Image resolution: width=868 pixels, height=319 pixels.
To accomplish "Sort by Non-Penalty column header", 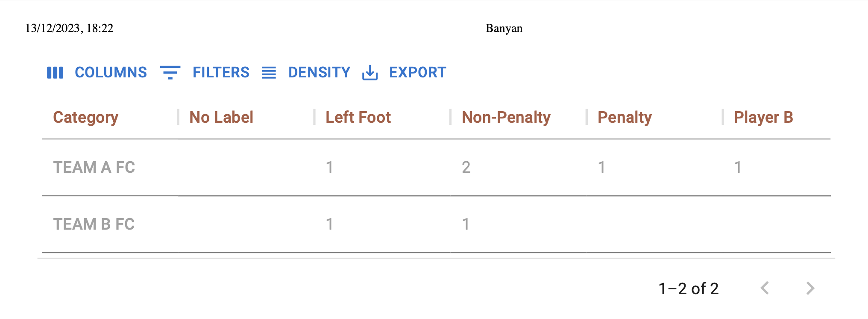I will pos(506,117).
